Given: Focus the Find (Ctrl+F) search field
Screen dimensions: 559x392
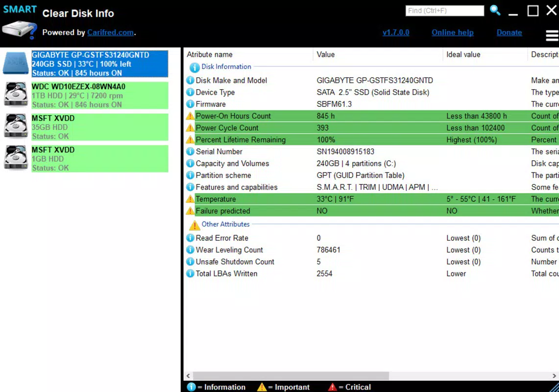Looking at the screenshot, I should [x=444, y=11].
